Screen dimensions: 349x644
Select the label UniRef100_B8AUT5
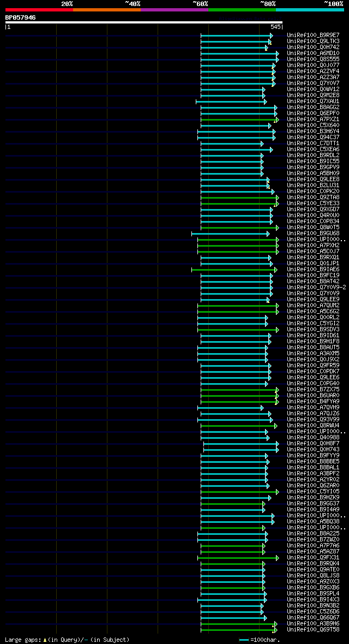[313, 347]
